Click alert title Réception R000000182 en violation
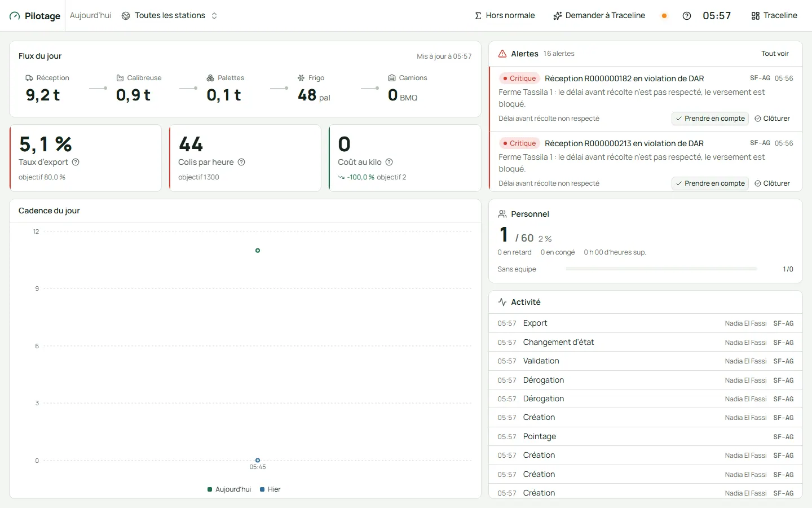 coord(624,78)
